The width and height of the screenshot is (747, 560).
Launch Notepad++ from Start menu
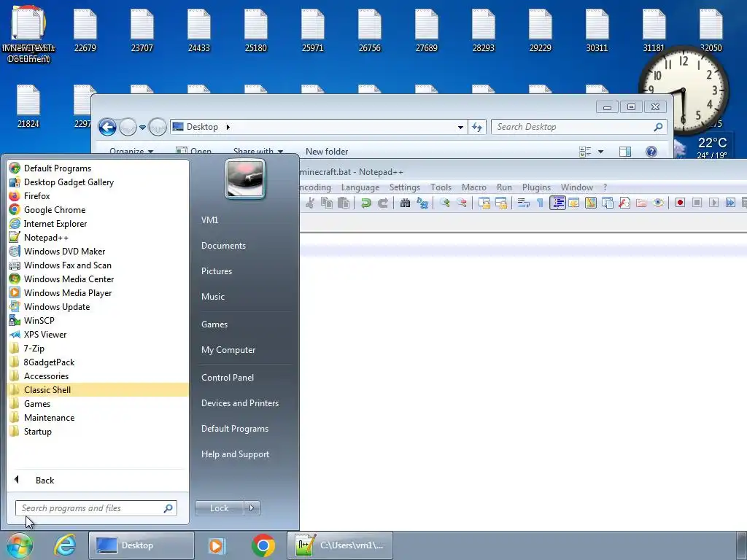click(x=98, y=238)
